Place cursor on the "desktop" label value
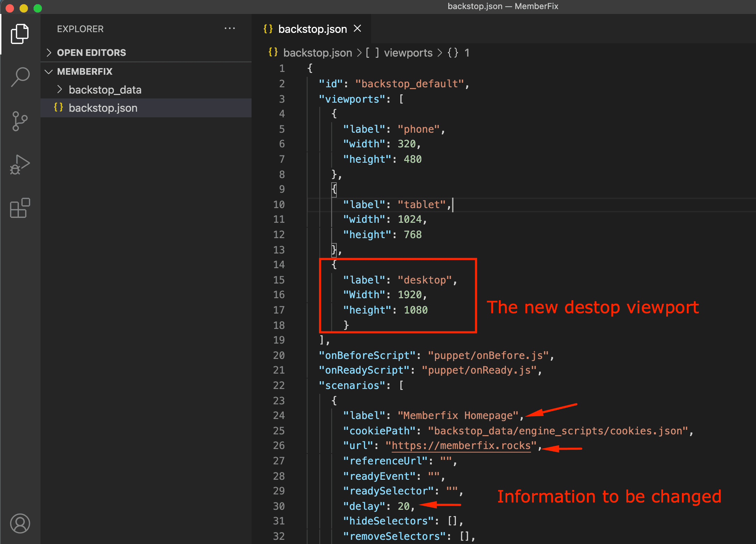This screenshot has height=544, width=756. click(x=425, y=280)
